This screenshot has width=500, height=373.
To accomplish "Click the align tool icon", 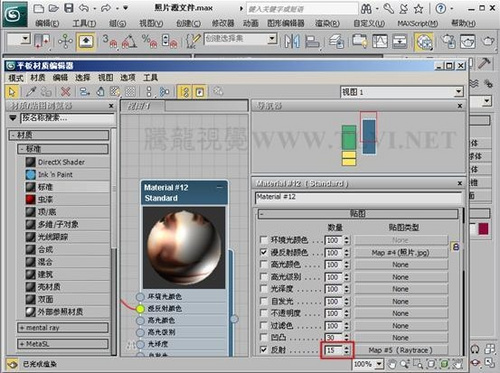I will tap(312, 42).
